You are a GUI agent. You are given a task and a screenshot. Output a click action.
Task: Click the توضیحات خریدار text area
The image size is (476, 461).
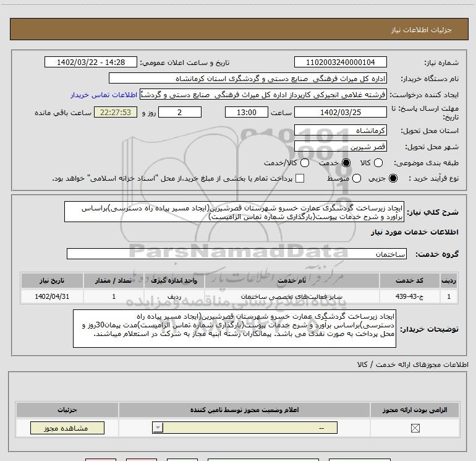point(234,329)
